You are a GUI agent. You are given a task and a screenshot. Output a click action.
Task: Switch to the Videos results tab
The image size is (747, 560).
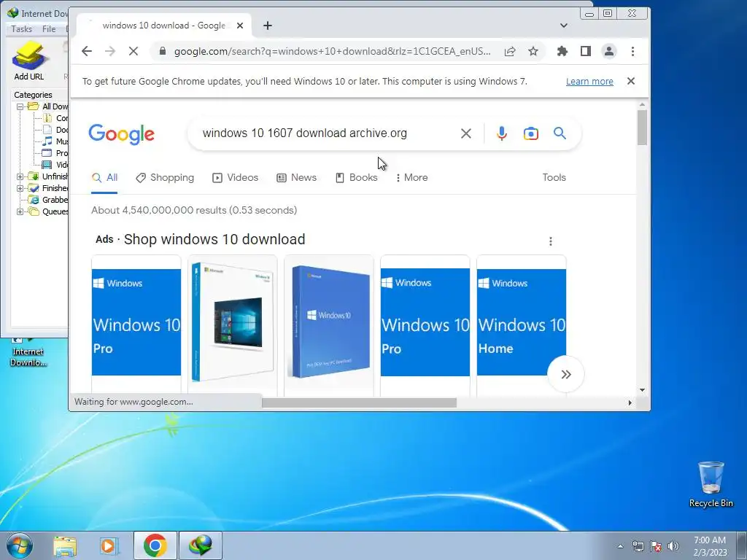pos(236,178)
